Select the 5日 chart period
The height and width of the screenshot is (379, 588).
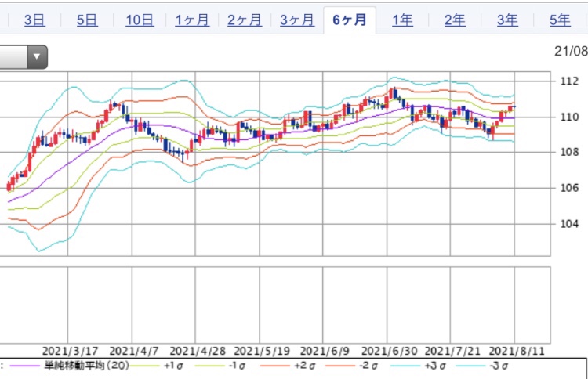(x=87, y=20)
